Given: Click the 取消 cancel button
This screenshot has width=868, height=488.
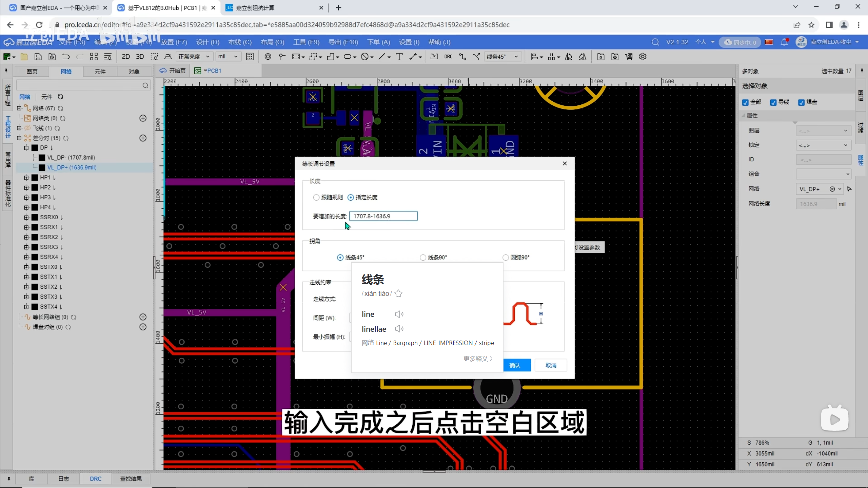Looking at the screenshot, I should [x=551, y=365].
